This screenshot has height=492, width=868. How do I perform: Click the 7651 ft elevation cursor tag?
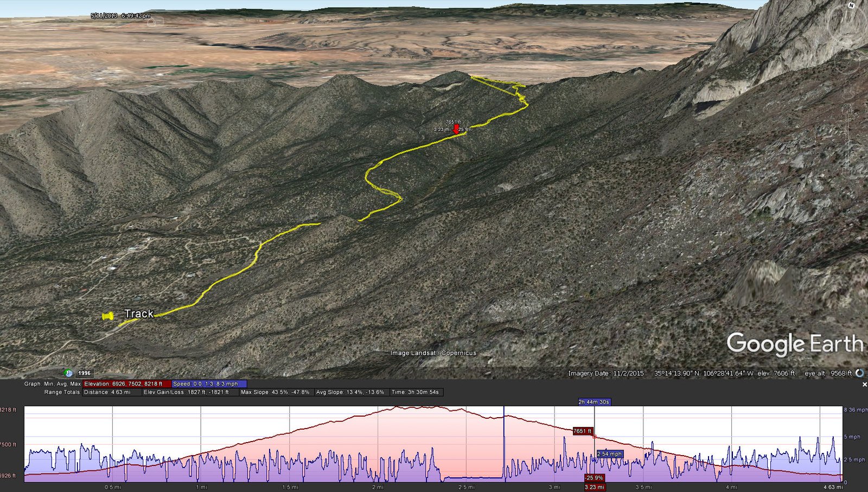(583, 431)
